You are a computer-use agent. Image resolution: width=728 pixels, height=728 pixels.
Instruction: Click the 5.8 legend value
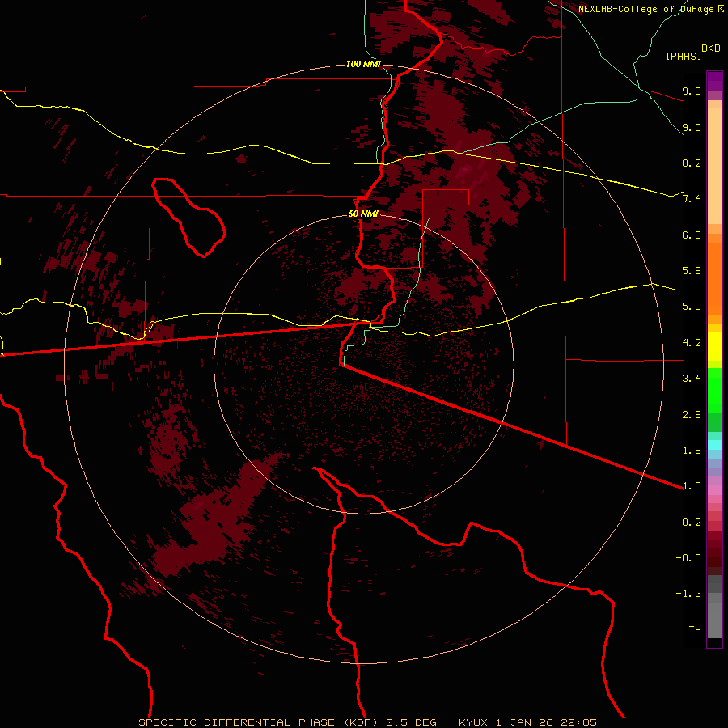click(x=692, y=271)
